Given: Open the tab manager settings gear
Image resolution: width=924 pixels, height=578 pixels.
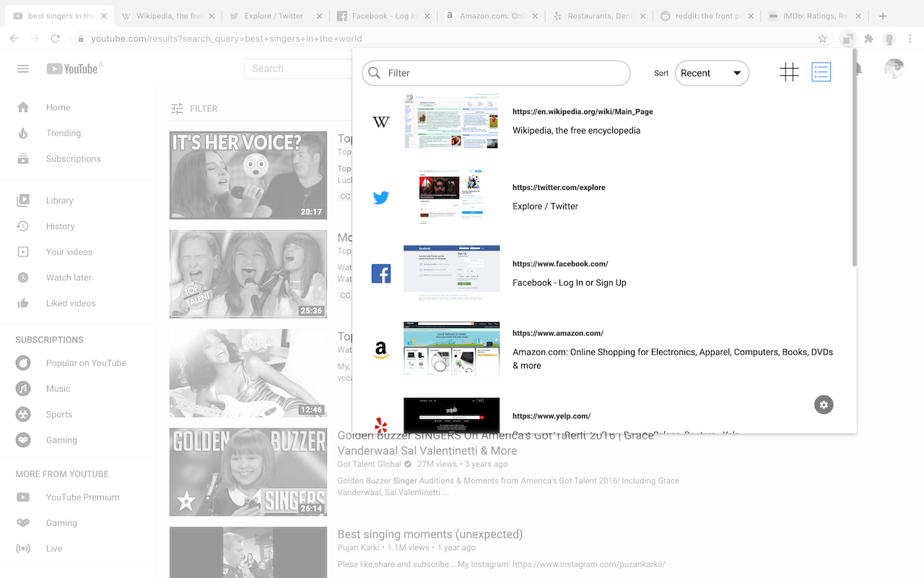Looking at the screenshot, I should (x=824, y=405).
